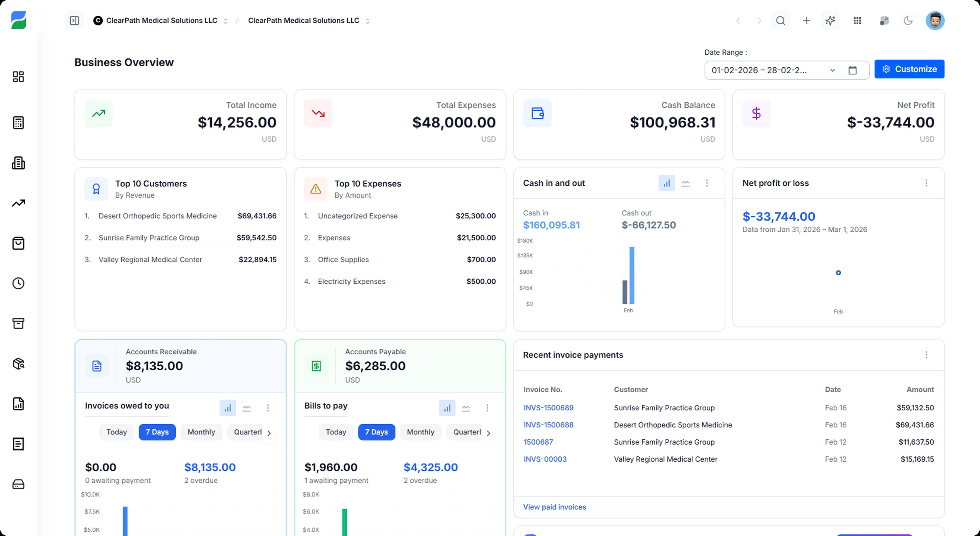Screen dimensions: 980x536
Task: Switch Cash in and out to line chart view
Action: tap(686, 183)
